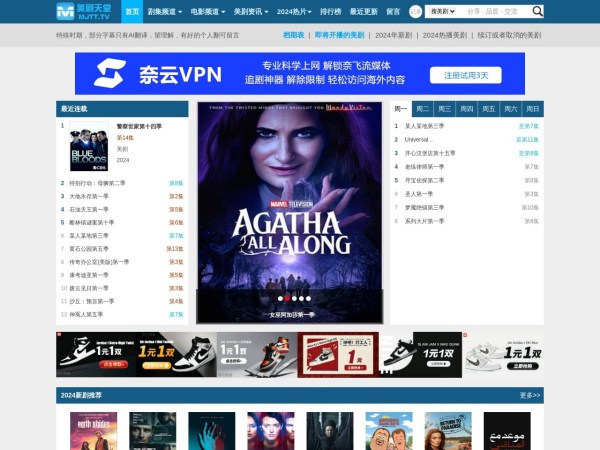600x450 pixels.
Task: Switch to the 周三 tab
Action: tap(445, 109)
